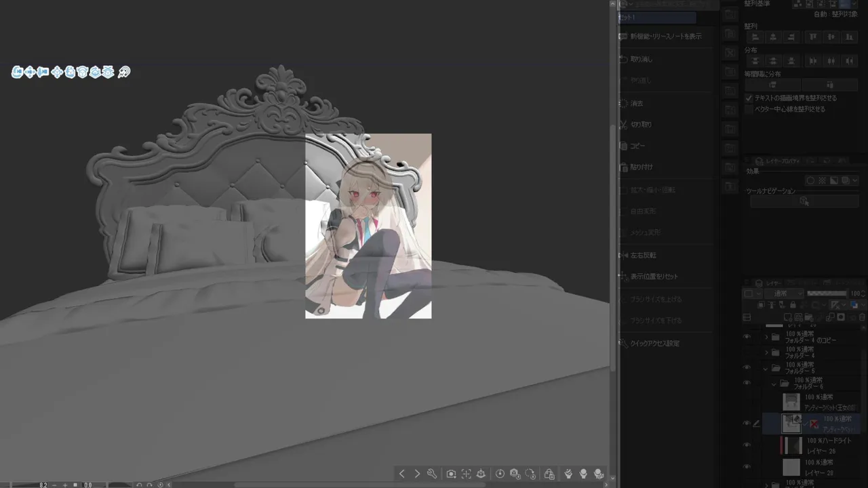Click the reset pose clock icon in the 3D launcher
Screen dimensions: 868x488
(x=500, y=474)
